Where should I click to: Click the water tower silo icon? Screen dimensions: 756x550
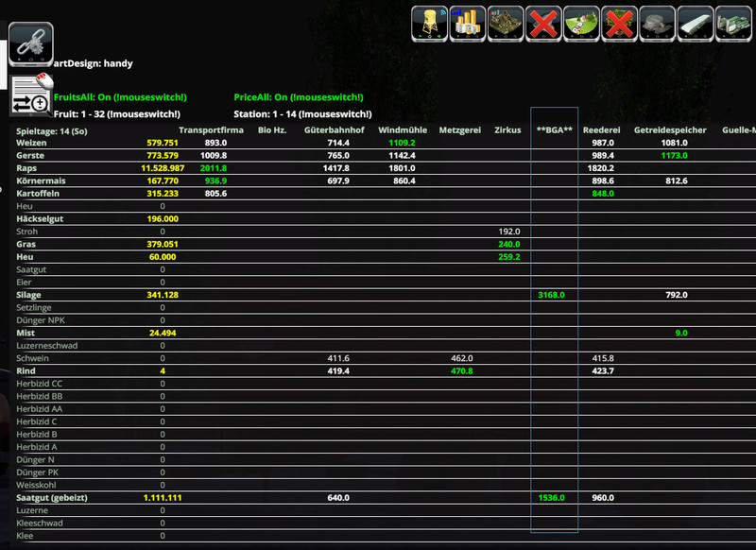coord(429,24)
